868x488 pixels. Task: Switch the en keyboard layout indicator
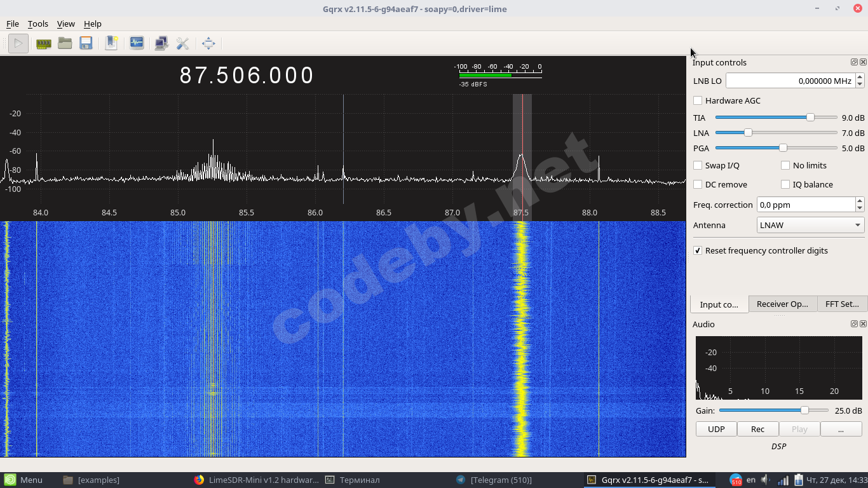[751, 480]
